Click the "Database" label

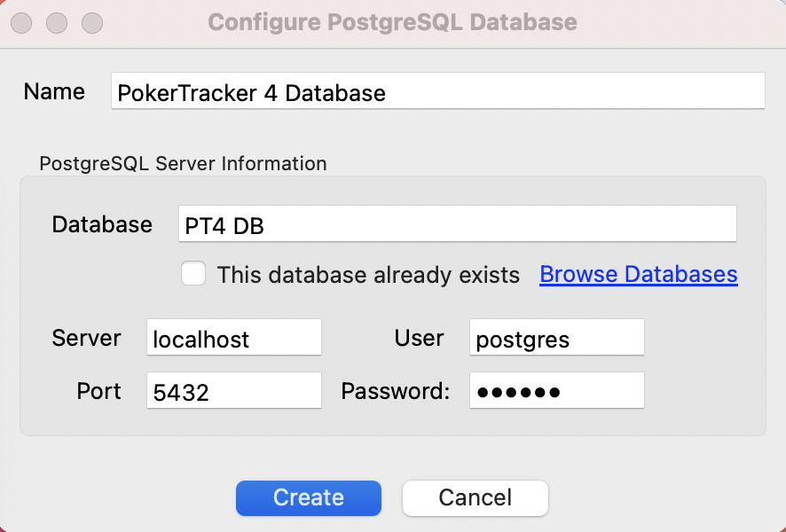tap(102, 224)
